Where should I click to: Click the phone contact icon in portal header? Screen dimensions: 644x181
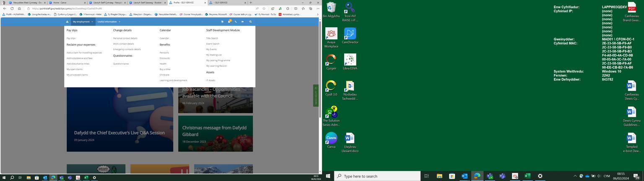tap(236, 22)
